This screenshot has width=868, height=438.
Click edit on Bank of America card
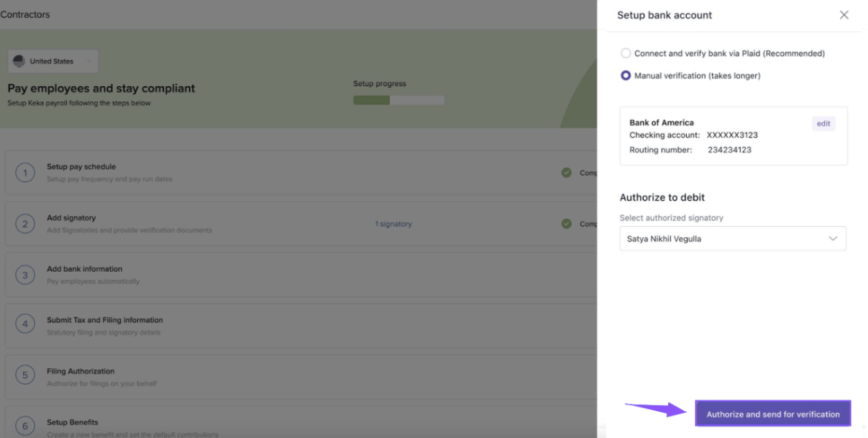tap(823, 124)
